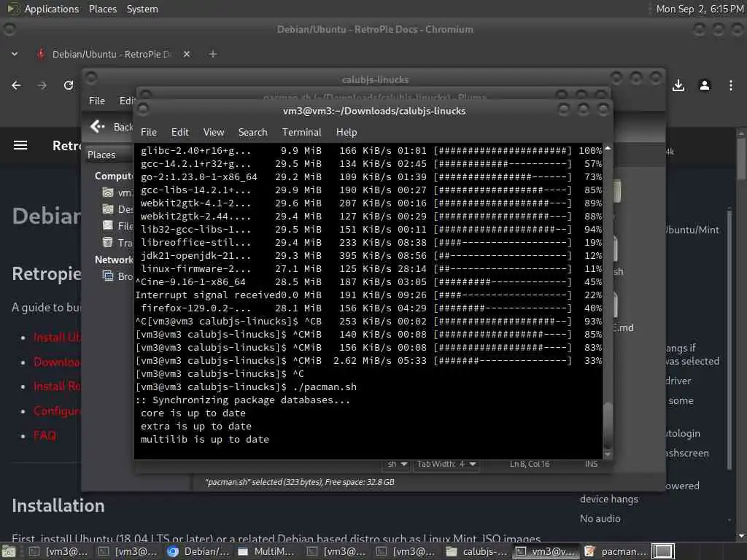The width and height of the screenshot is (747, 560).
Task: Click the Back arrow in the file manager
Action: (x=97, y=126)
